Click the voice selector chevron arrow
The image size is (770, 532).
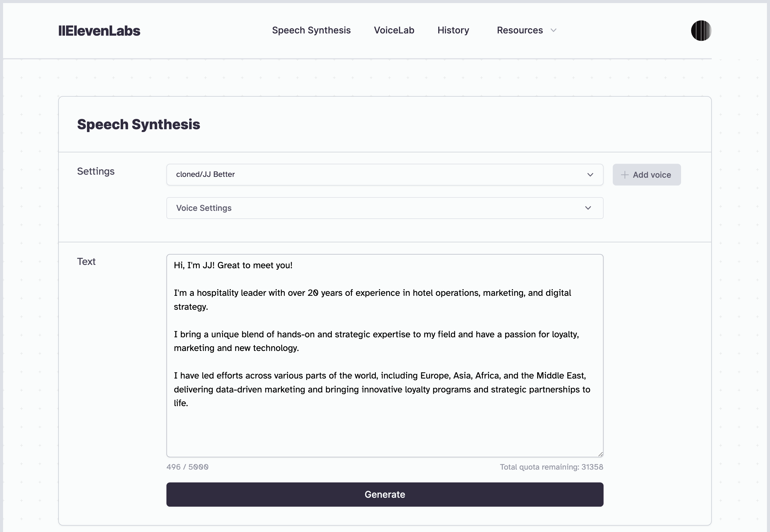click(590, 175)
